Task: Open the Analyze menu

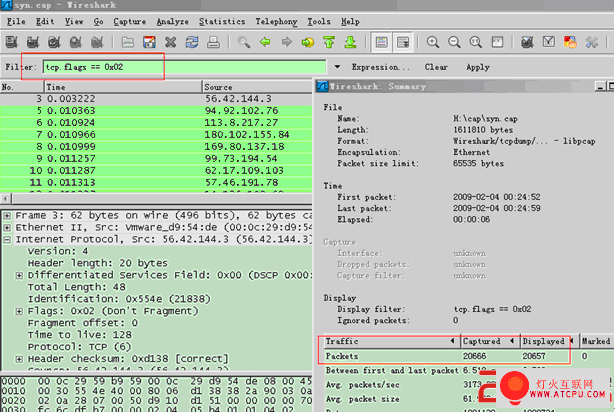Action: 173,22
